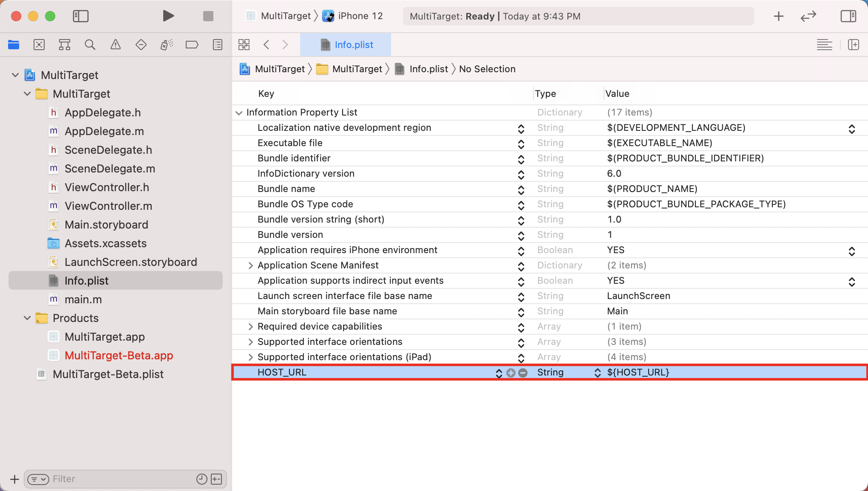Toggle the right inspector panel
This screenshot has height=491, width=868.
pos(848,16)
